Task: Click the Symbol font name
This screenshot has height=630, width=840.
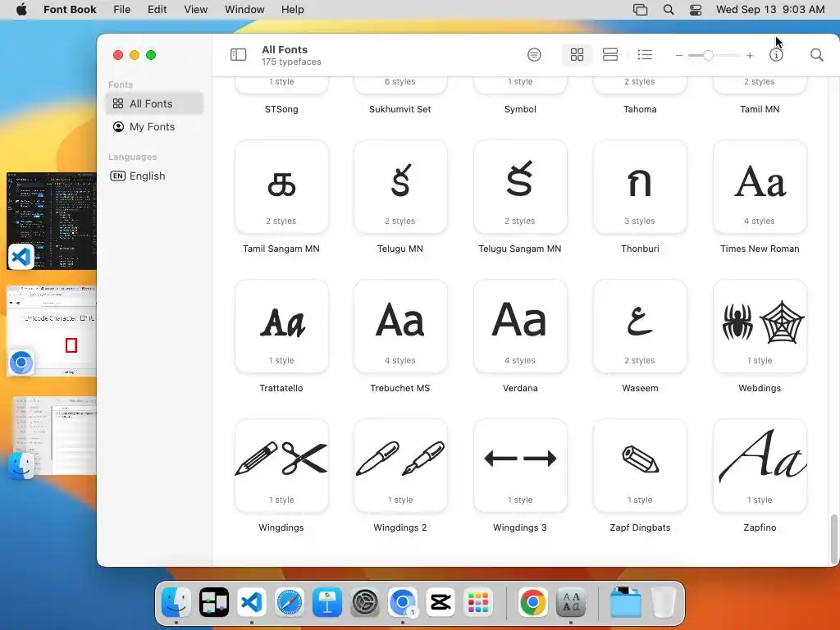Action: [x=520, y=109]
